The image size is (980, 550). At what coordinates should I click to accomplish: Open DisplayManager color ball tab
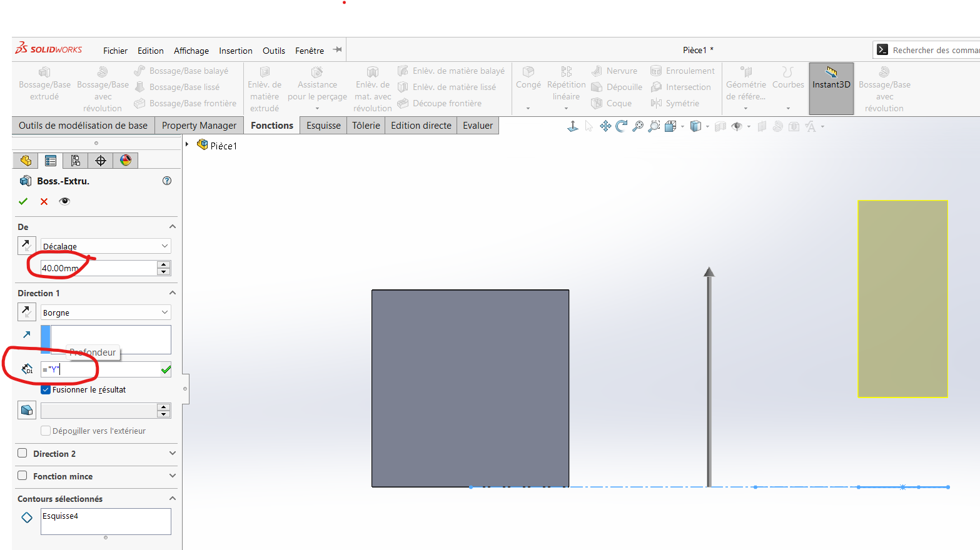click(x=126, y=161)
